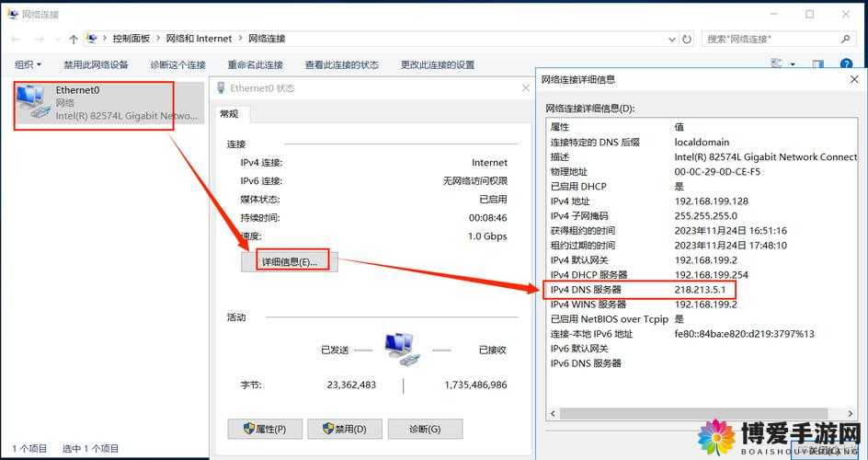Select the IPv4 地址 row
Image resolution: width=868 pixels, height=460 pixels.
pyautogui.click(x=703, y=201)
